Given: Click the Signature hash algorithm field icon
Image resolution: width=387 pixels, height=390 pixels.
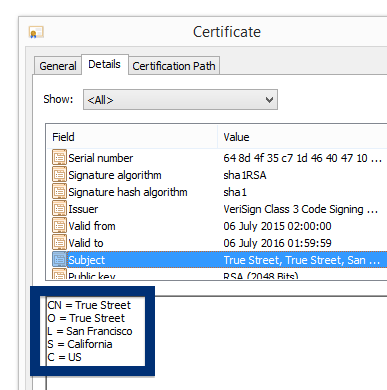Looking at the screenshot, I should (x=59, y=192).
